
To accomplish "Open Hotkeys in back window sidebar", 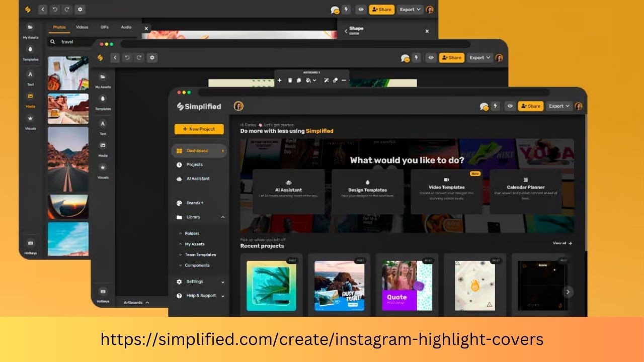I will click(x=30, y=246).
